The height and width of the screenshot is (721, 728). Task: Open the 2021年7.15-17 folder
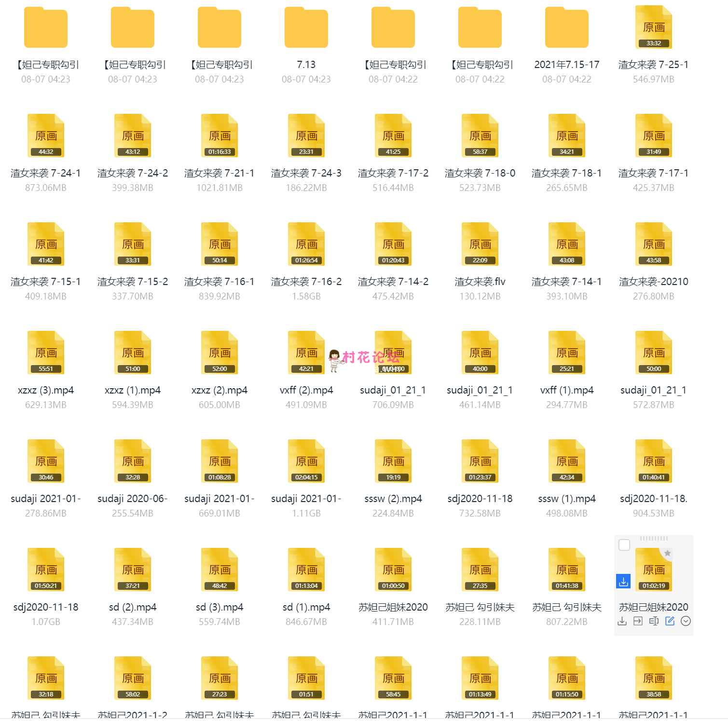567,27
